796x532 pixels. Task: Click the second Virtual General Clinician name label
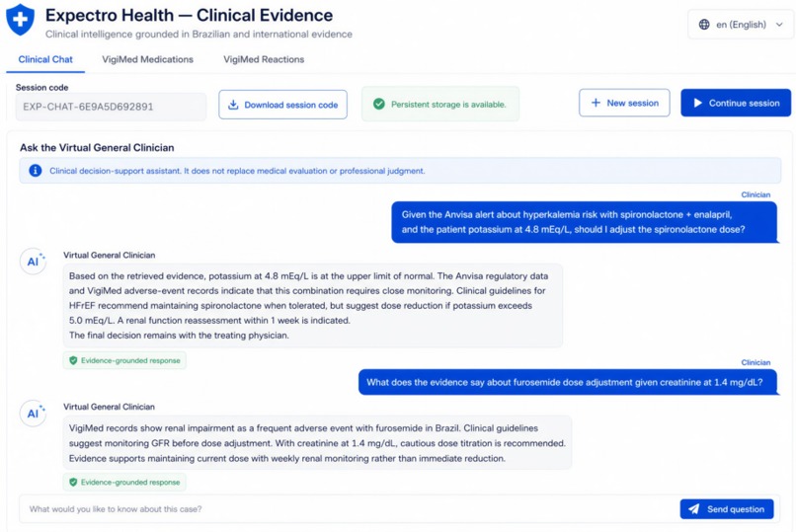pyautogui.click(x=110, y=407)
